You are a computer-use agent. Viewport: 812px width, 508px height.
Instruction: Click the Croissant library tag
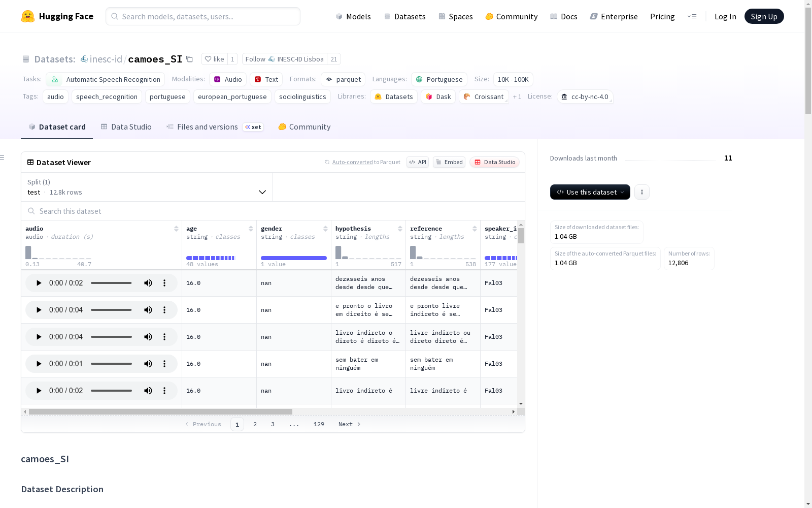[484, 97]
